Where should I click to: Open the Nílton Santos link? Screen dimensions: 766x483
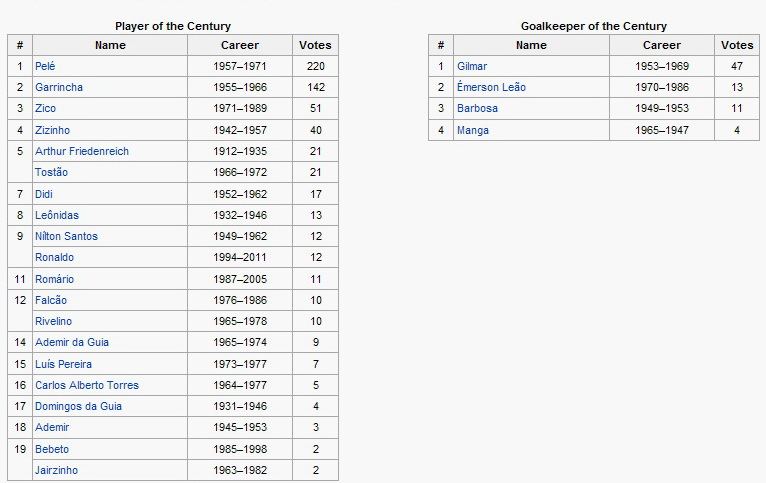(x=66, y=236)
